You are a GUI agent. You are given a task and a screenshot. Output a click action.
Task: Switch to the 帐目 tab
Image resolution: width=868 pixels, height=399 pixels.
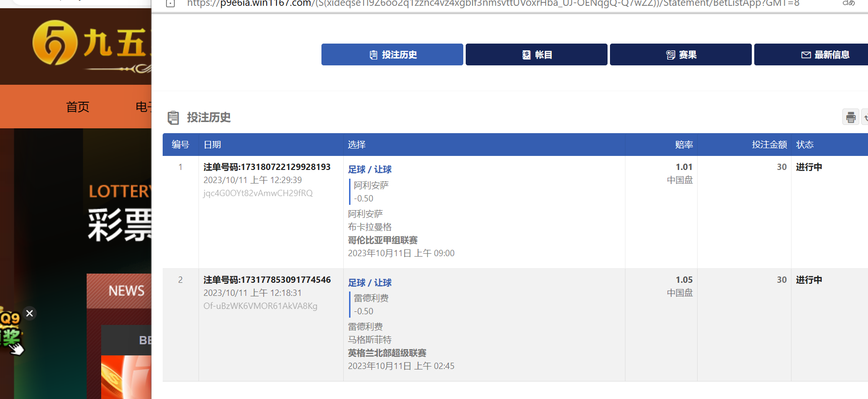[x=536, y=55]
